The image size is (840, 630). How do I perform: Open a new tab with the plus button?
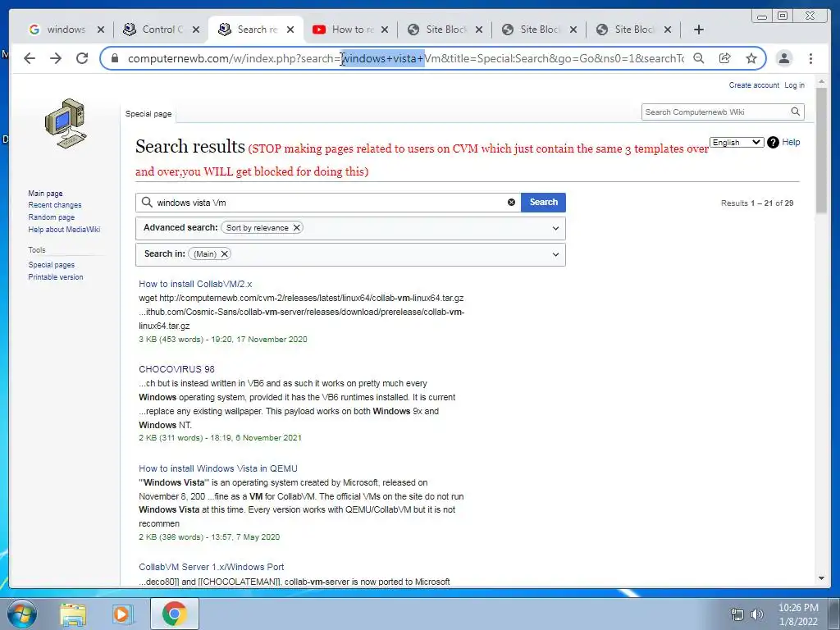pyautogui.click(x=699, y=30)
